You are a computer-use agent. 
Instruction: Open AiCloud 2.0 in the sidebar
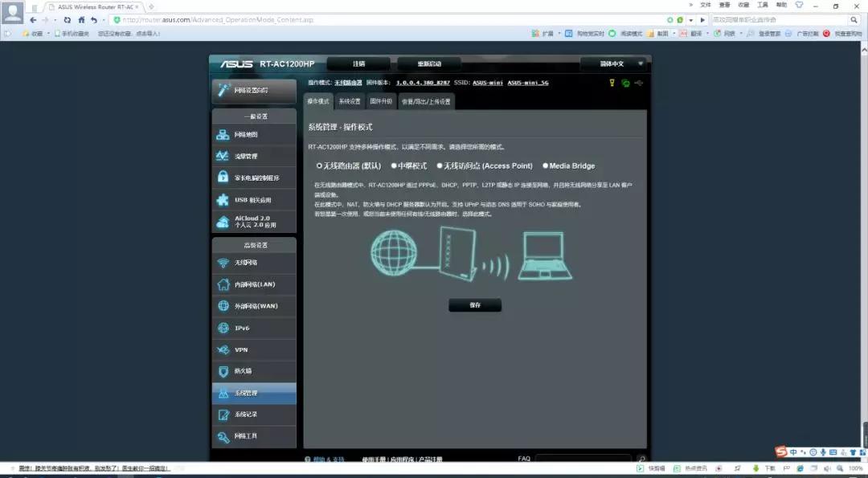click(254, 222)
